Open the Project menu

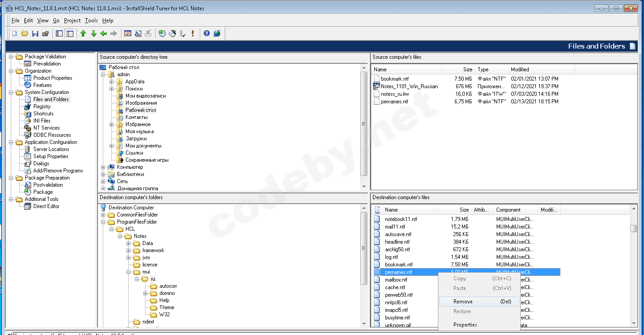click(72, 20)
